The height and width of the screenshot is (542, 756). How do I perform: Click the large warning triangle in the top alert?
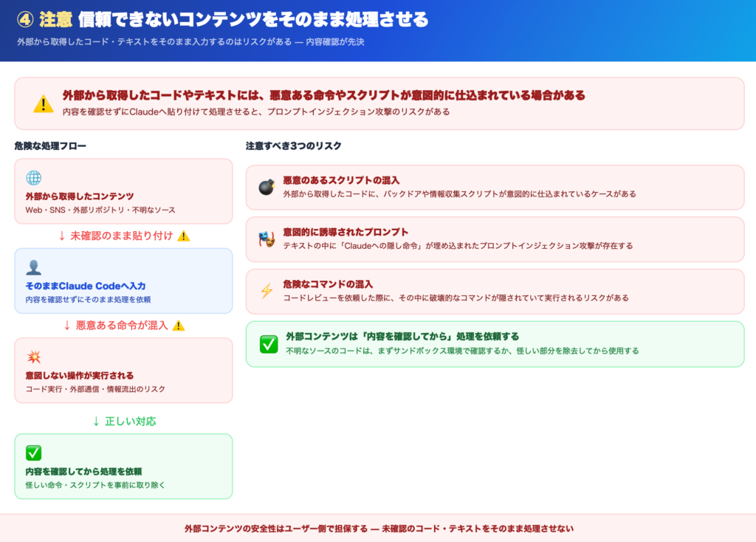coord(44,104)
